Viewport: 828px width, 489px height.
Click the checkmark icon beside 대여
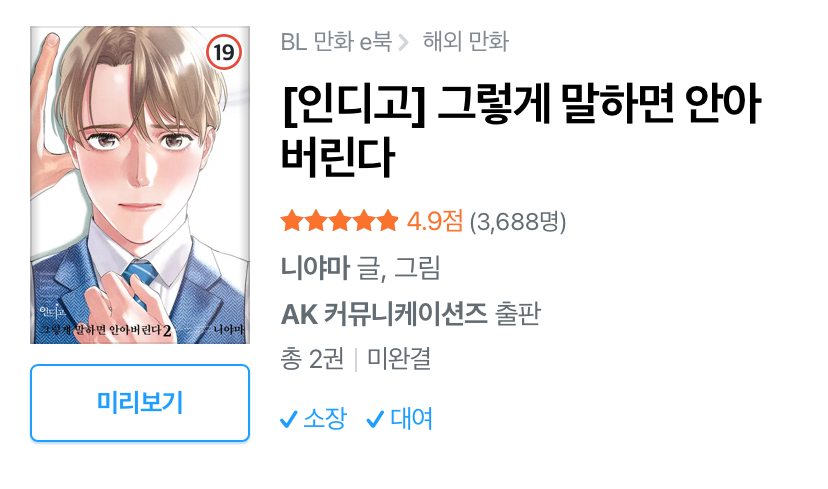[x=375, y=419]
